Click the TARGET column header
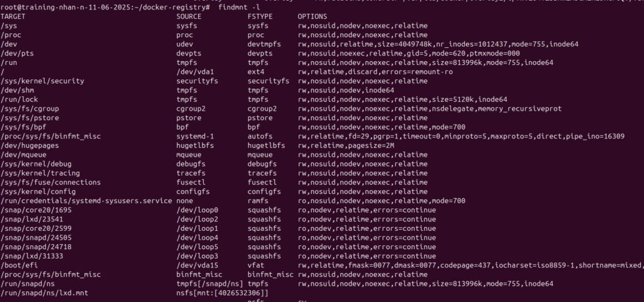The width and height of the screenshot is (644, 302). tap(13, 16)
